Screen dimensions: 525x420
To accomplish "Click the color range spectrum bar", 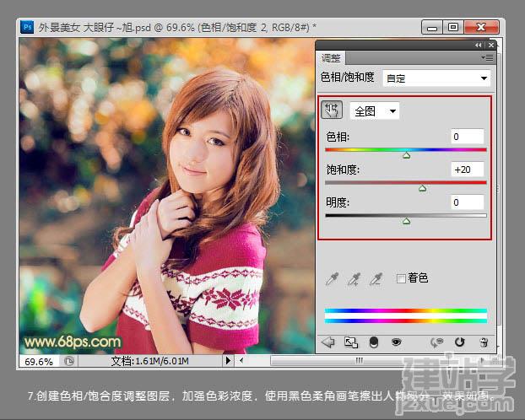I will coord(406,315).
